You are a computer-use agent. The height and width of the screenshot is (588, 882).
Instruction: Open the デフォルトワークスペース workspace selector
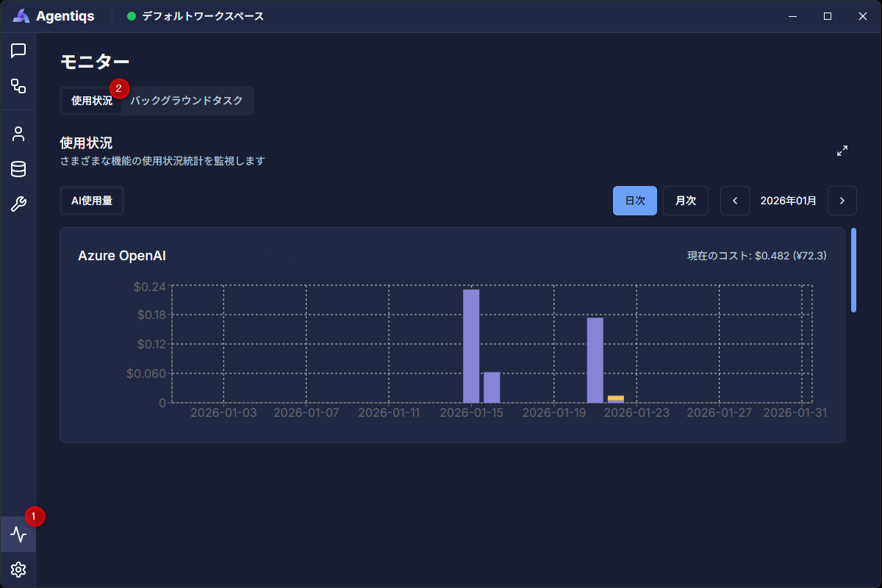pos(196,16)
